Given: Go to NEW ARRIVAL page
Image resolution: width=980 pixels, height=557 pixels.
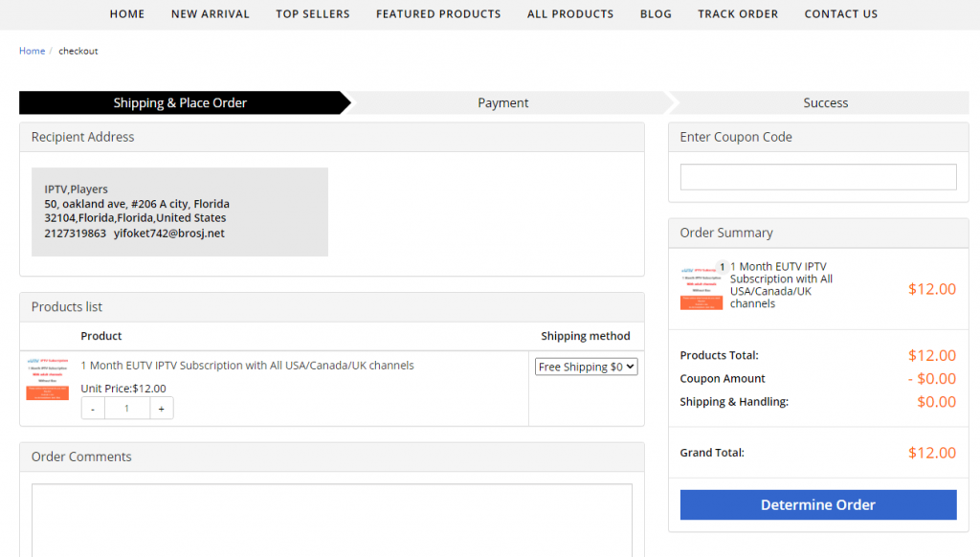Looking at the screenshot, I should point(210,13).
